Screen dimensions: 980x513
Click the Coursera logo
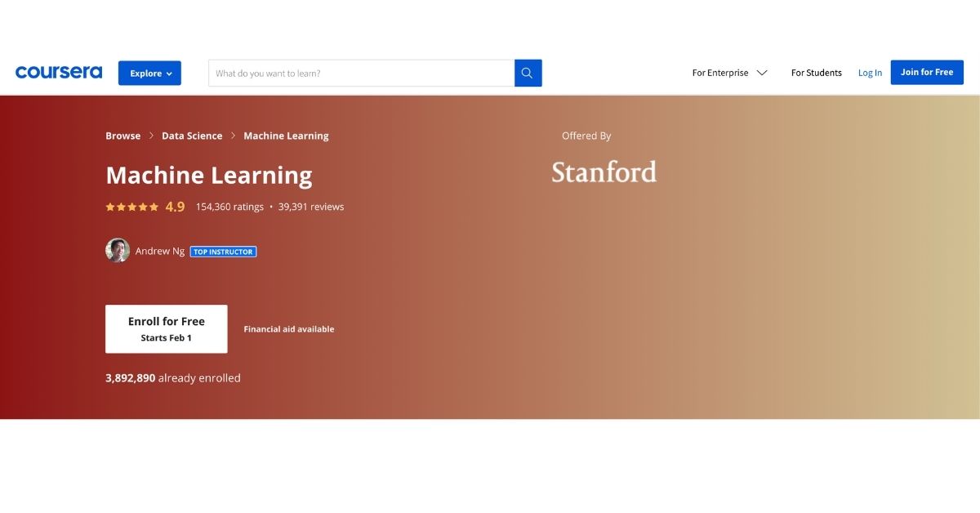[59, 73]
